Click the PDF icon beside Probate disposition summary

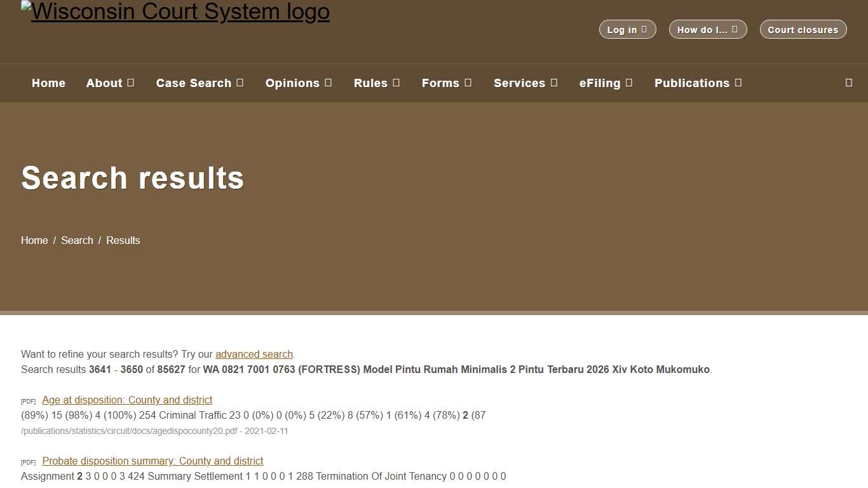(28, 462)
